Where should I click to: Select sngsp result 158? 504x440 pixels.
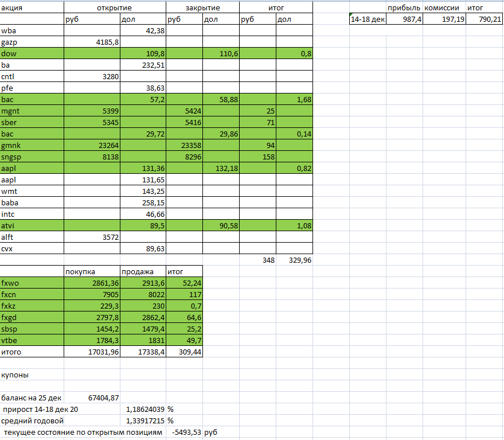257,157
